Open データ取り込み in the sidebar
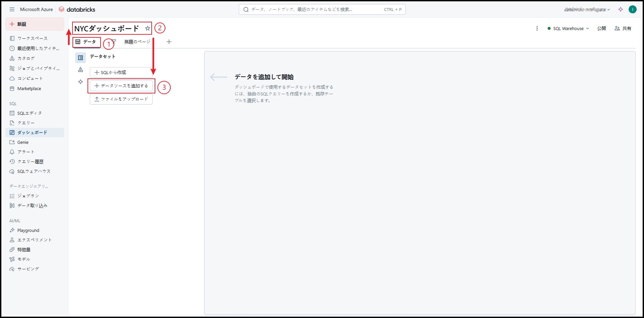 tap(35, 206)
